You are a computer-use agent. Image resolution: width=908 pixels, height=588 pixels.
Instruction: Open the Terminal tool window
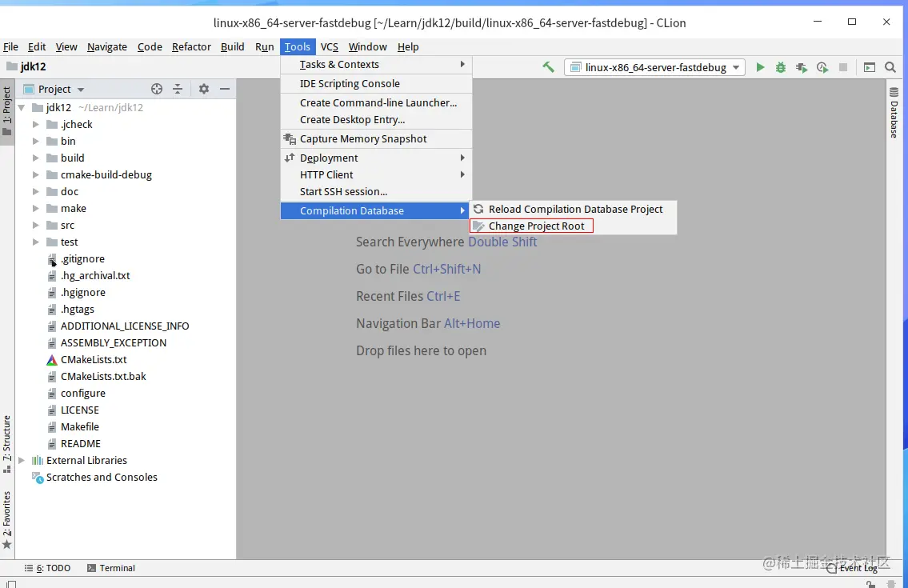tap(110, 568)
